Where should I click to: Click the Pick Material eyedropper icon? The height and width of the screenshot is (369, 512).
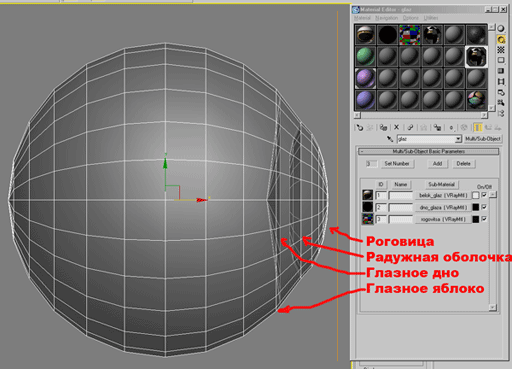coord(390,139)
